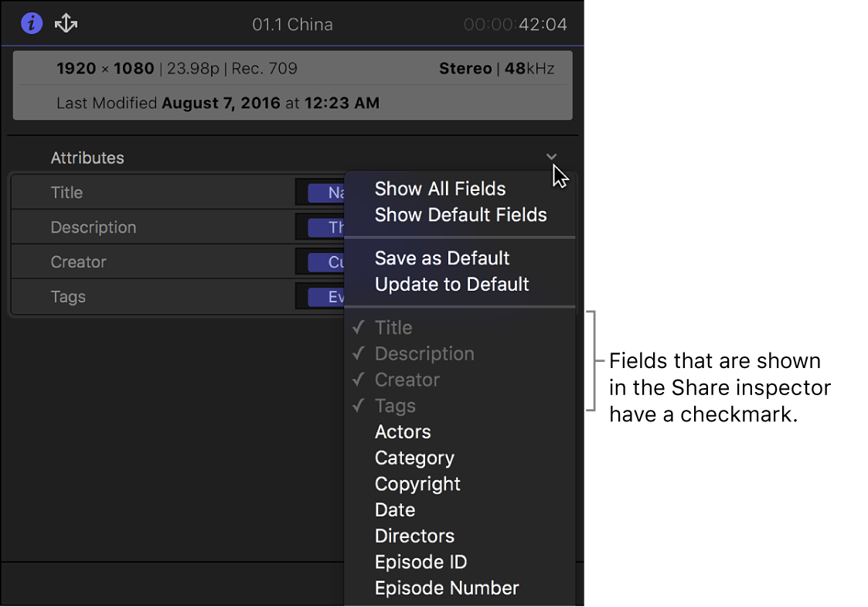This screenshot has height=607, width=868.
Task: Enable the Actors field
Action: point(403,431)
